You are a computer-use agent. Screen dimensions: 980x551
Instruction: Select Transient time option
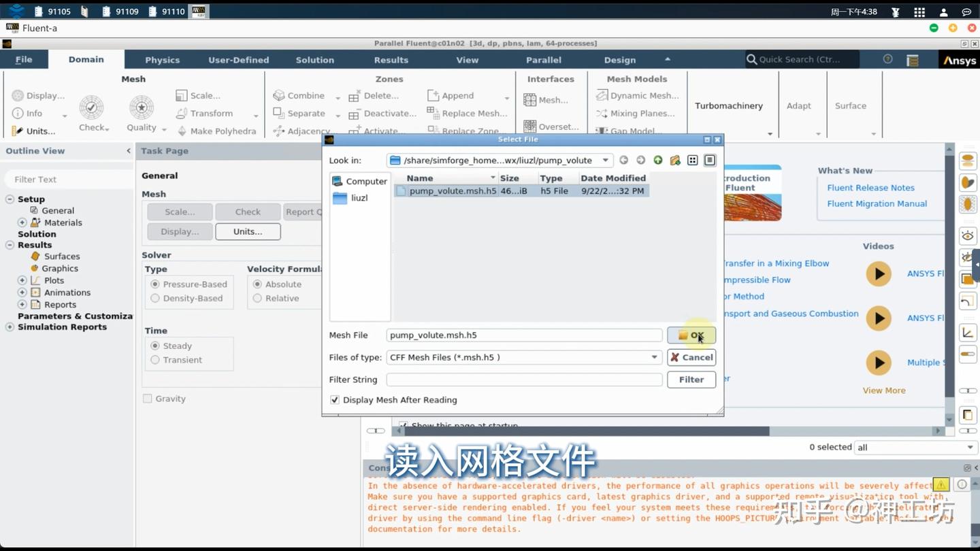155,360
